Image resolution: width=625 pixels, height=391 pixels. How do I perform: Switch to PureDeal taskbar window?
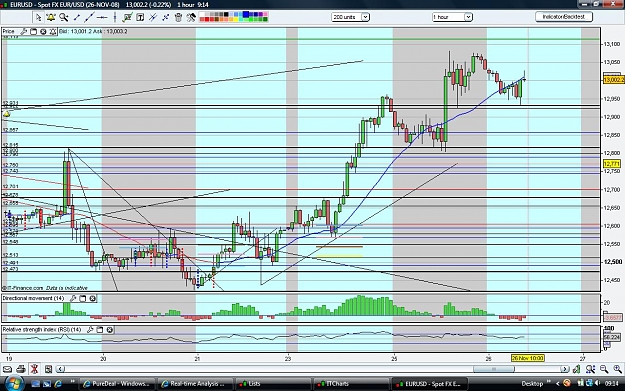pos(116,384)
